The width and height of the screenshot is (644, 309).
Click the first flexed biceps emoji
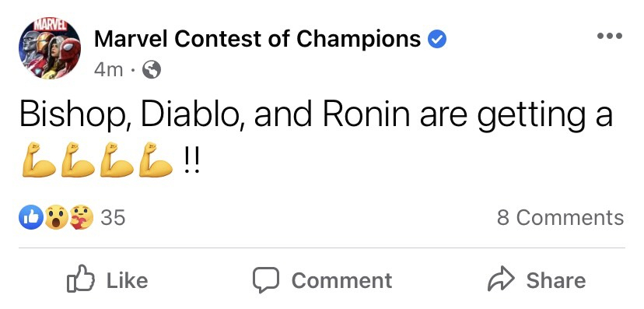click(39, 160)
